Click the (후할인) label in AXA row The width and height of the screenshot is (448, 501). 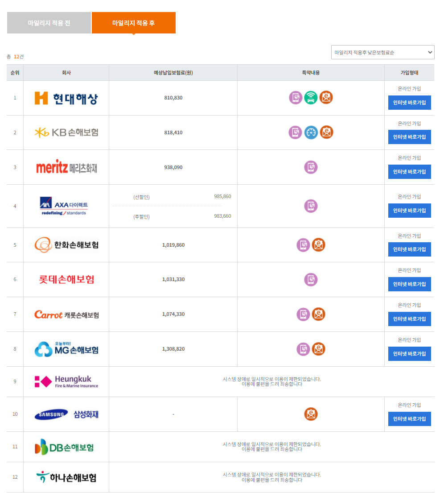click(141, 217)
